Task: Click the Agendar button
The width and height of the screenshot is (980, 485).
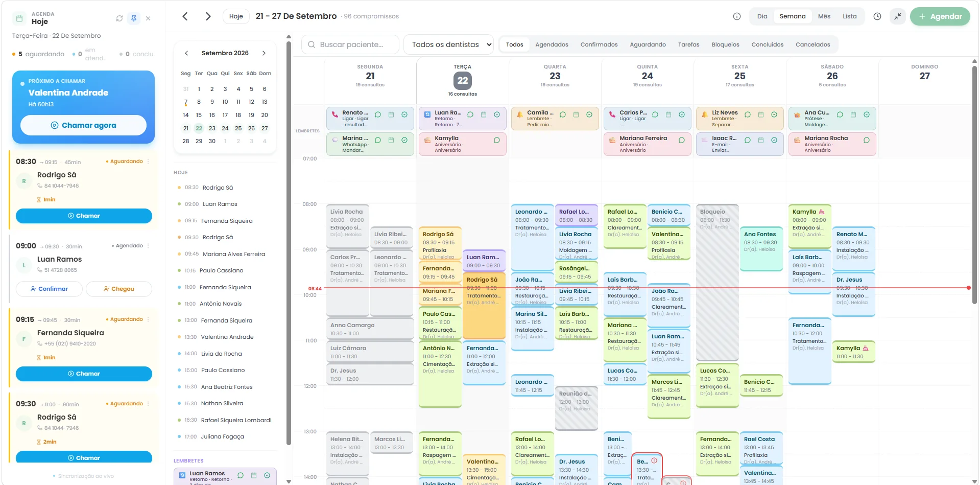Action: (x=940, y=16)
